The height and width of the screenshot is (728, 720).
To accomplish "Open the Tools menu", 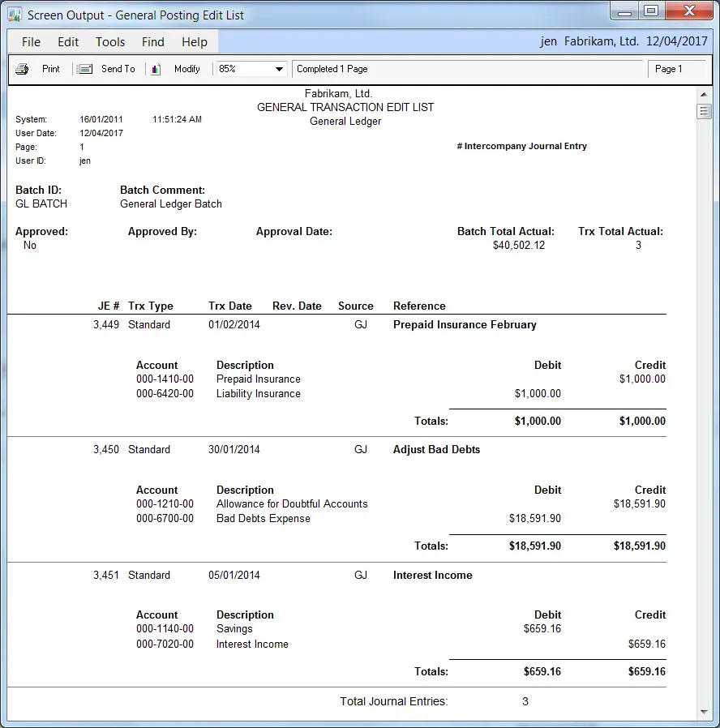I will [110, 42].
